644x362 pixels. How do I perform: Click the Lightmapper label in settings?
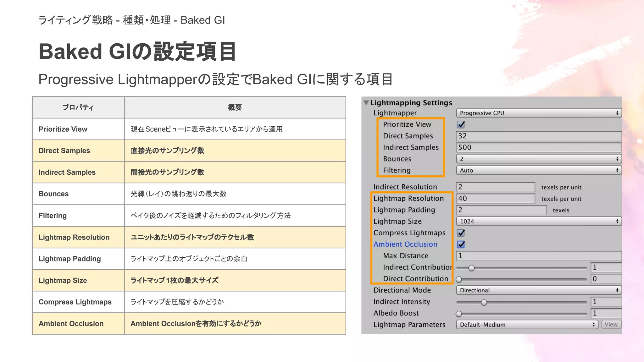pyautogui.click(x=395, y=113)
